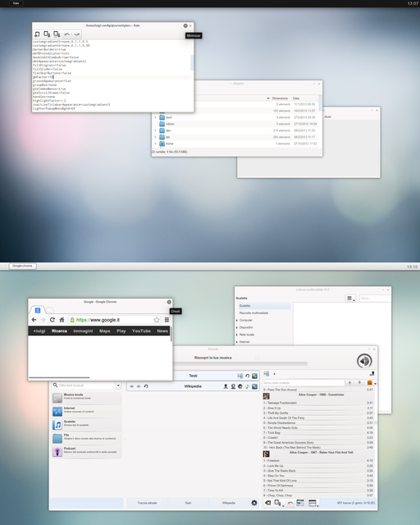Expand the Computer item in VLC sidebar
The height and width of the screenshot is (525, 420).
click(237, 321)
